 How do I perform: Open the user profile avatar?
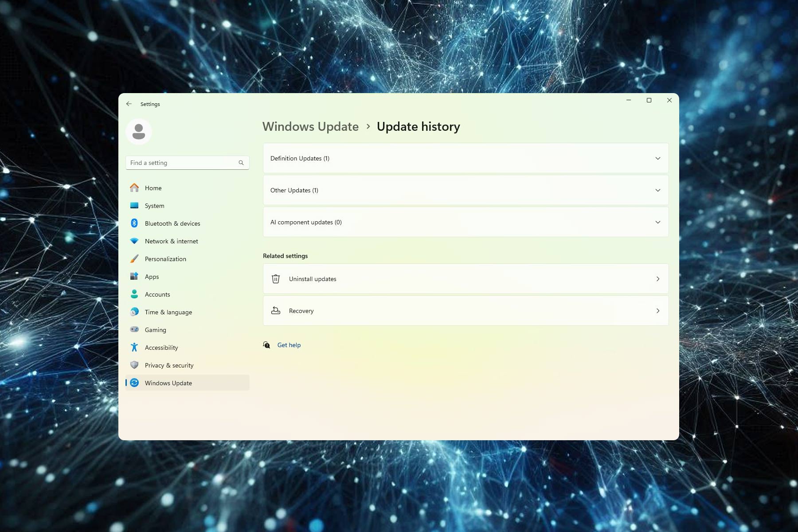pyautogui.click(x=139, y=132)
